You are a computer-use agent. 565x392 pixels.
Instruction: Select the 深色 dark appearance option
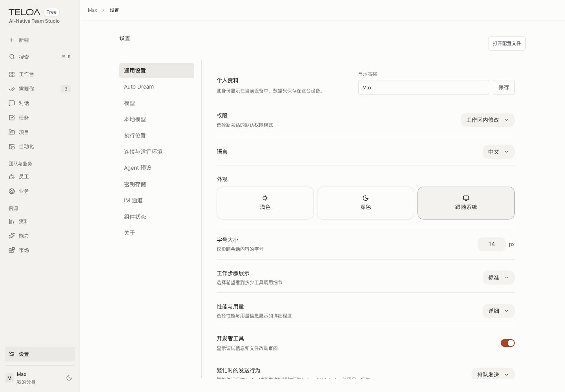tap(366, 203)
